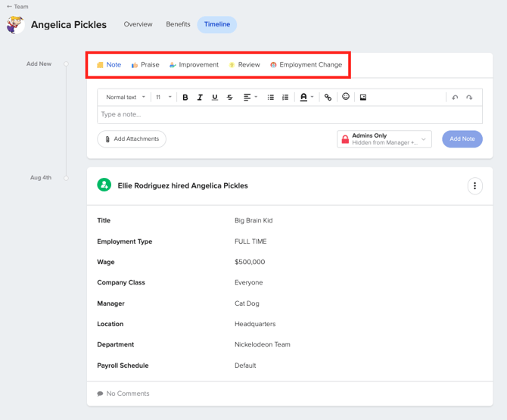Toggle underline text formatting

click(215, 98)
